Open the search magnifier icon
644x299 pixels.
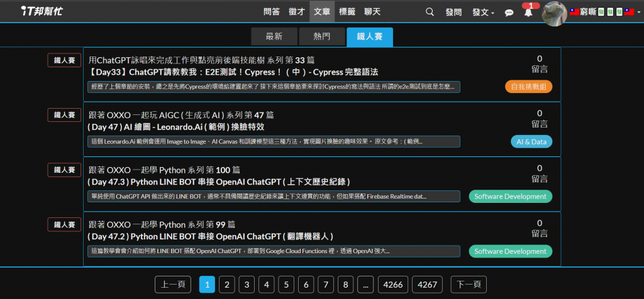(430, 12)
